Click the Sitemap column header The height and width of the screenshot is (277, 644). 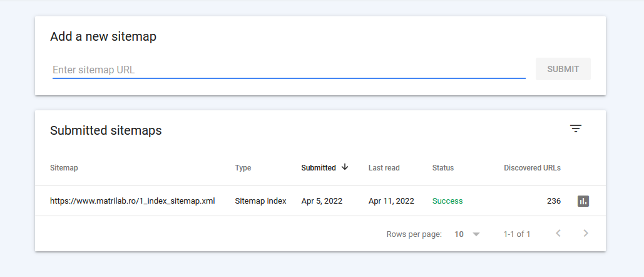tap(64, 168)
